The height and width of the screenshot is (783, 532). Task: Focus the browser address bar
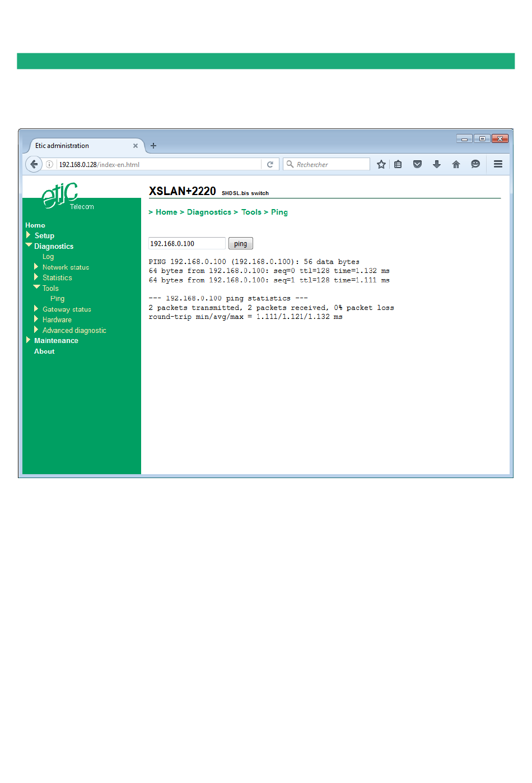point(158,164)
